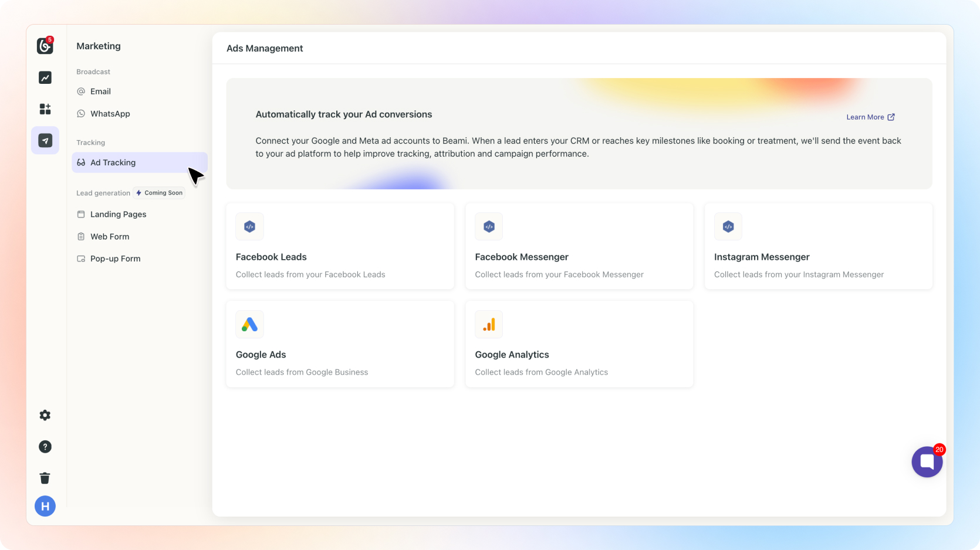Click the Instagram Messenger card icon

(728, 226)
